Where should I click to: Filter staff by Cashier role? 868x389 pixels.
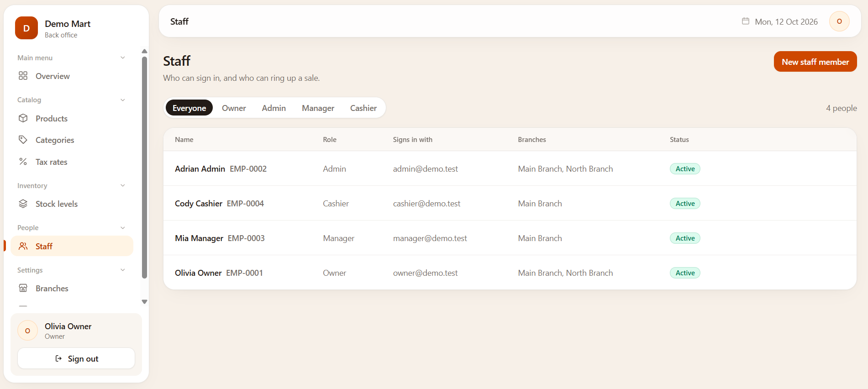(363, 108)
